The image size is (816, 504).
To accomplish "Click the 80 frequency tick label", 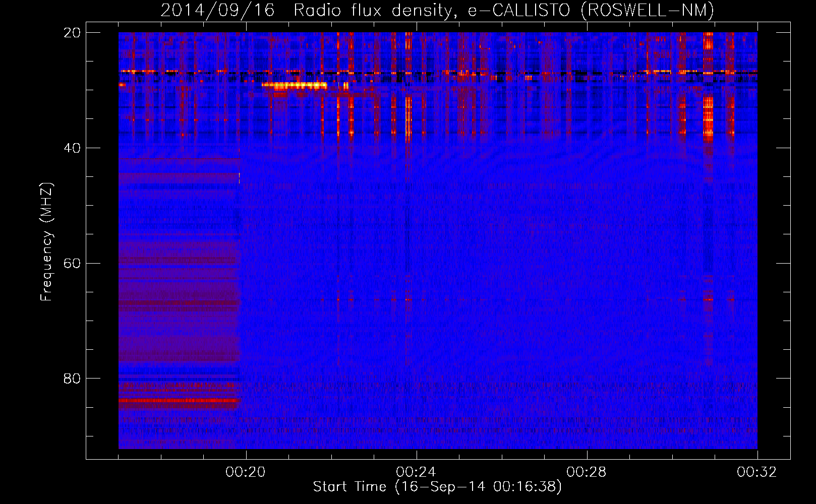I will [73, 379].
